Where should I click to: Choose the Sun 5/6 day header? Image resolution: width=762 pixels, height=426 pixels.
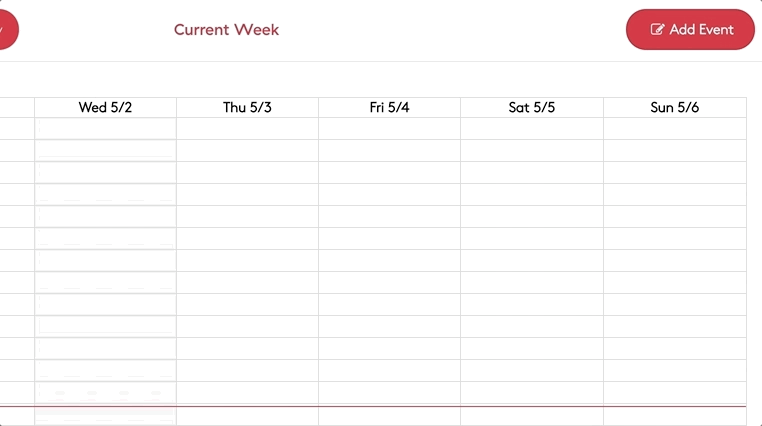pyautogui.click(x=675, y=107)
